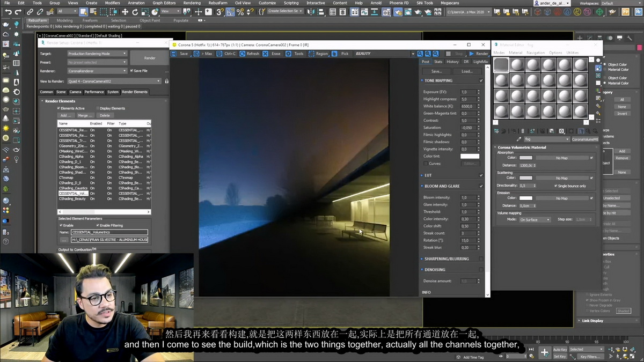
Task: Toggle the Save File checkbox
Action: pos(131,71)
